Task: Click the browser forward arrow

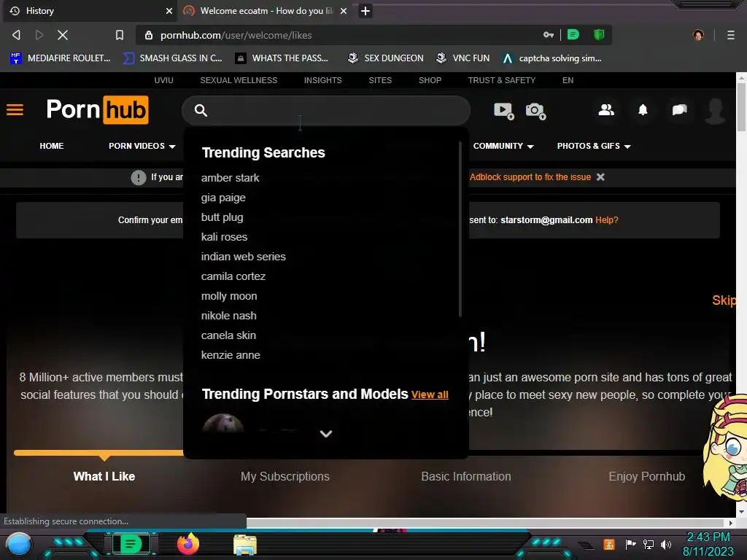Action: pos(39,35)
